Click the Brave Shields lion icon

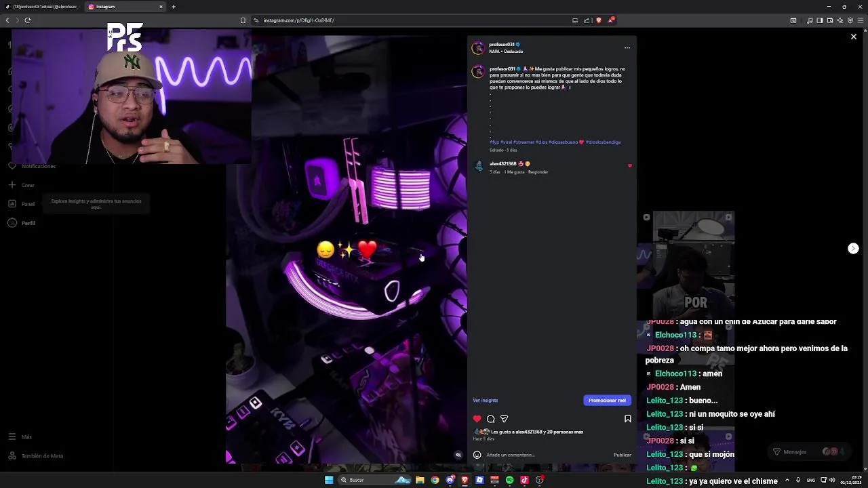coord(599,20)
